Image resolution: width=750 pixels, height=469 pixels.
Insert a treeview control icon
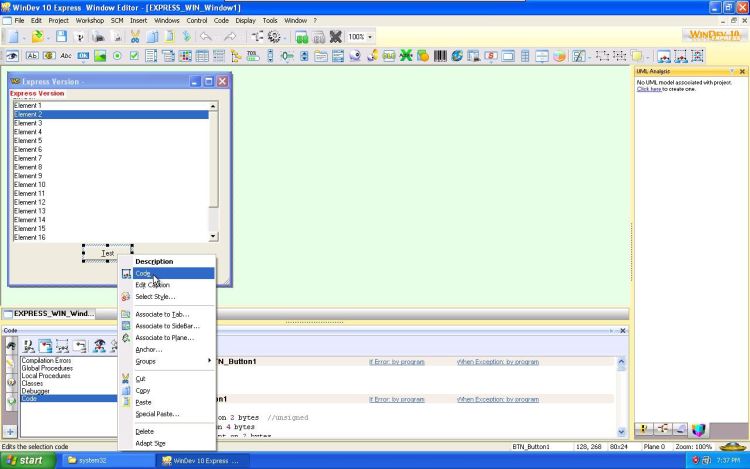point(236,56)
